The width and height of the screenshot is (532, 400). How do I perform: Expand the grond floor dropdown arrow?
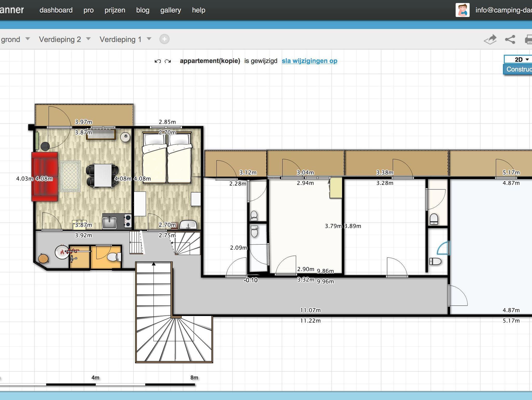point(28,39)
